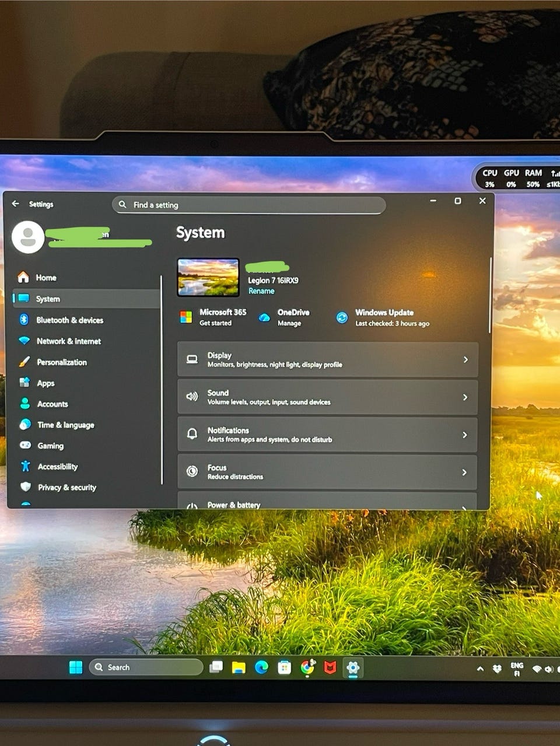Click the Time & language globe icon

click(x=25, y=425)
